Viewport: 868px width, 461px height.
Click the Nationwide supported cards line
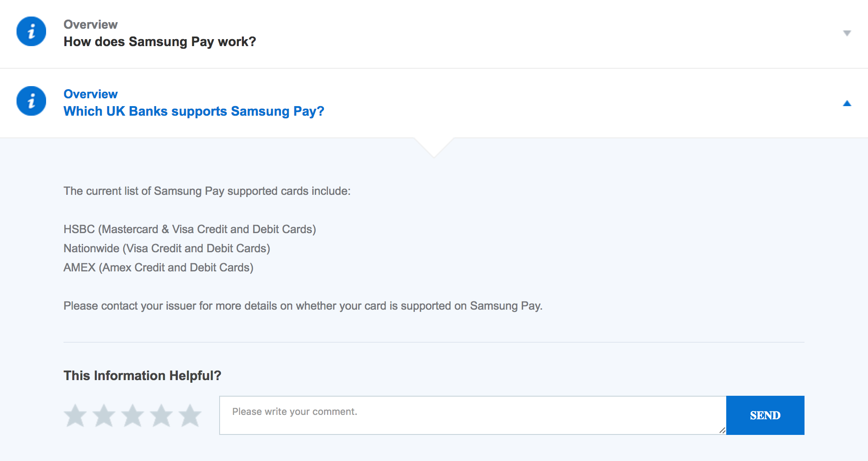click(x=167, y=248)
